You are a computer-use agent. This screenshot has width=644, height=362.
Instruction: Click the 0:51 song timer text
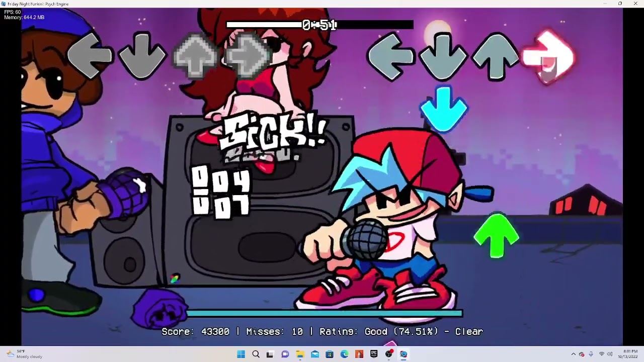(319, 25)
